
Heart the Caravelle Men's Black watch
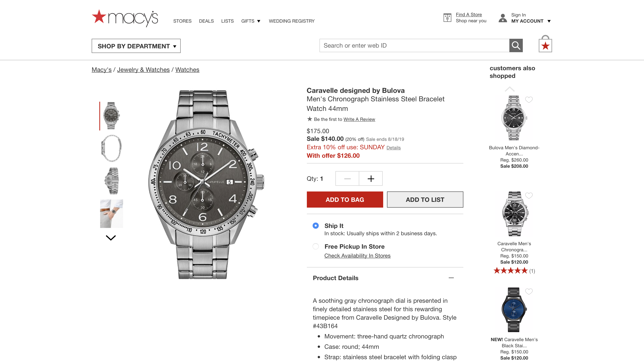(529, 291)
